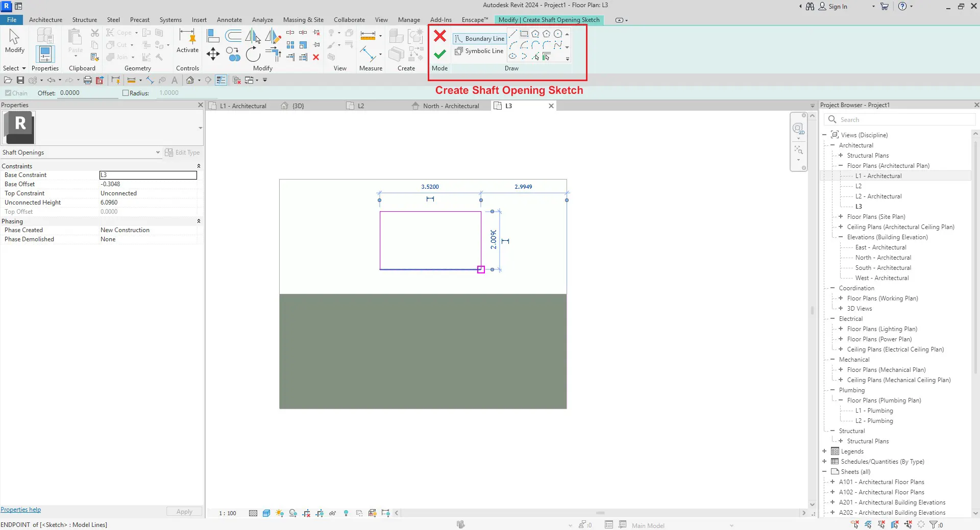The image size is (980, 530).
Task: Collapse the Constraints section
Action: (199, 166)
